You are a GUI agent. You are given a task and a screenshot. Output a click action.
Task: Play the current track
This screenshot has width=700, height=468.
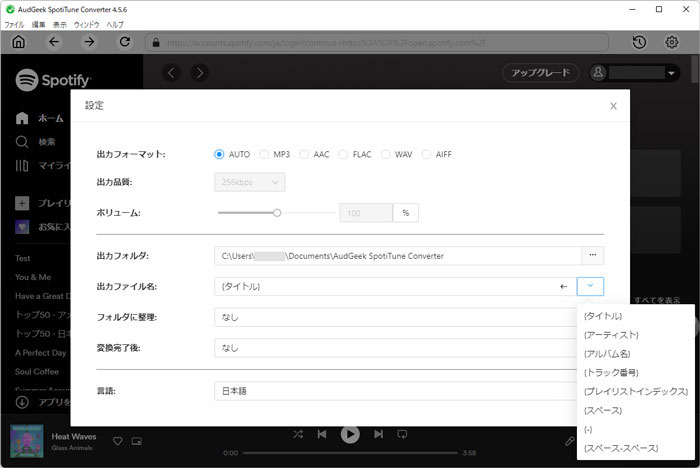[x=350, y=434]
